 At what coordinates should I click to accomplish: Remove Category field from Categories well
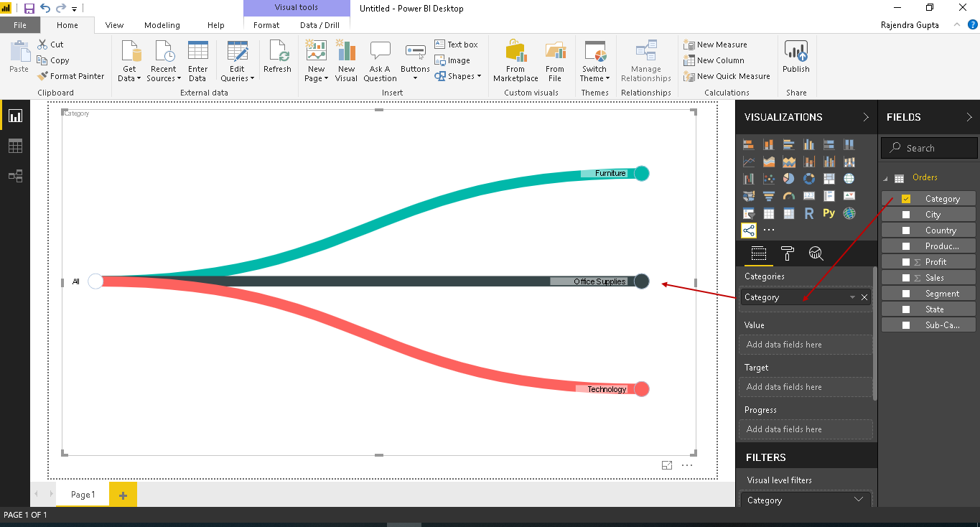864,297
